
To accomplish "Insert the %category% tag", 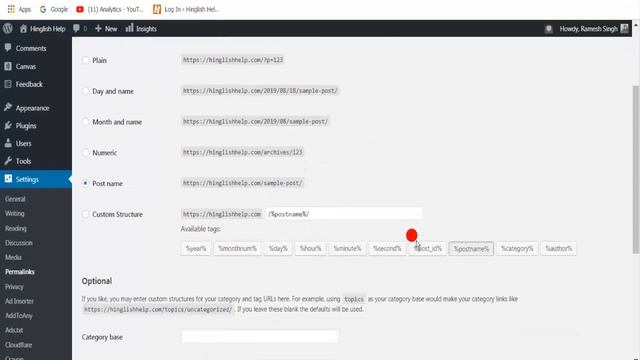I will (517, 248).
